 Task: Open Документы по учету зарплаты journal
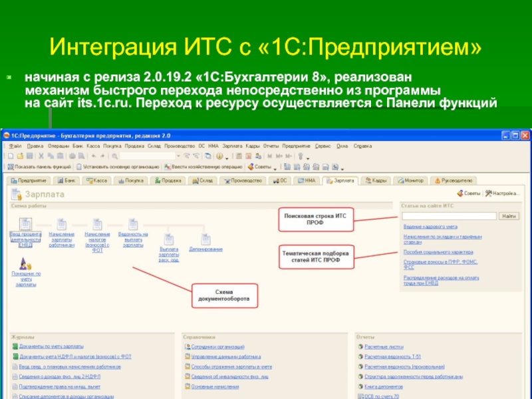[51, 346]
